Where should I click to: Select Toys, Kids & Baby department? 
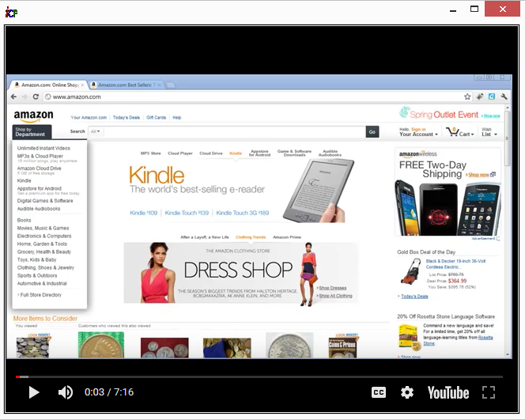point(36,259)
